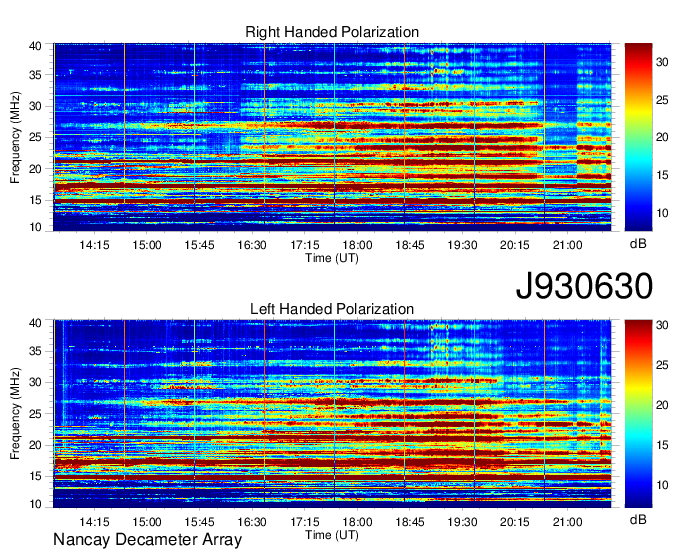Image resolution: width=680 pixels, height=552 pixels.
Task: Click 21:00 time tick on Left Handed plot
Action: point(567,522)
